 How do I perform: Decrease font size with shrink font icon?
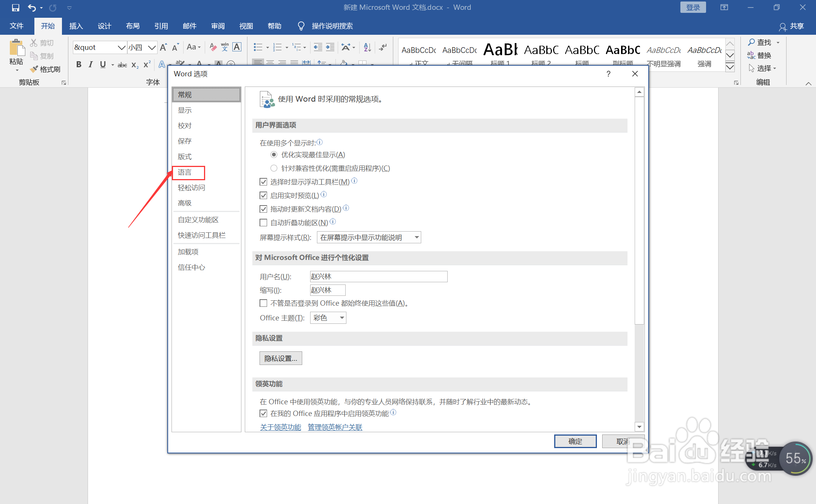pyautogui.click(x=175, y=47)
